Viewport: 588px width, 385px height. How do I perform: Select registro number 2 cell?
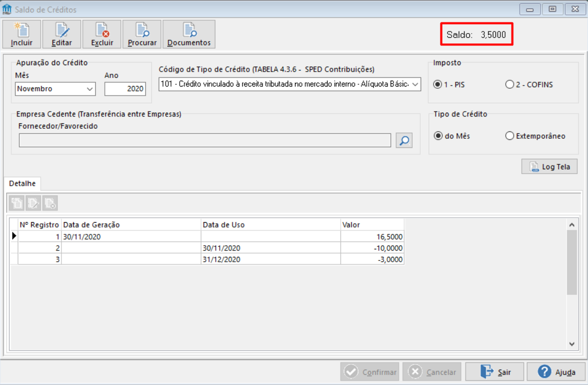click(40, 248)
